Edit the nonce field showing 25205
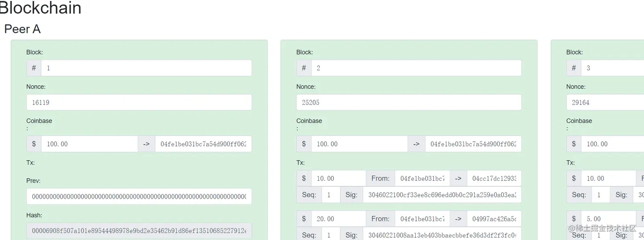Viewport: 644px width, 240px height. 409,102
